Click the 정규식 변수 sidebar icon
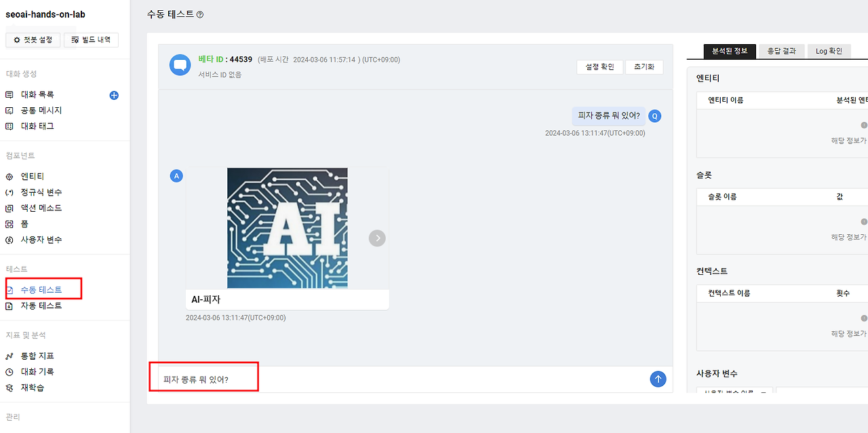The image size is (868, 433). click(9, 193)
